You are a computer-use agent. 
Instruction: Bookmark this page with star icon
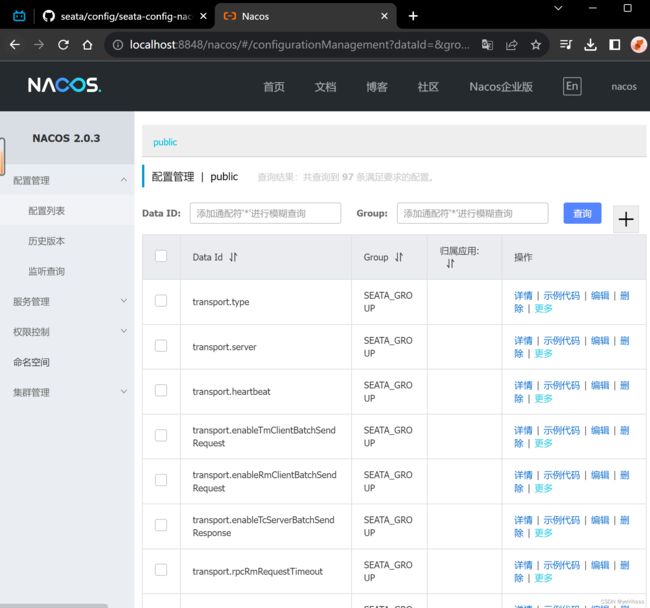536,44
